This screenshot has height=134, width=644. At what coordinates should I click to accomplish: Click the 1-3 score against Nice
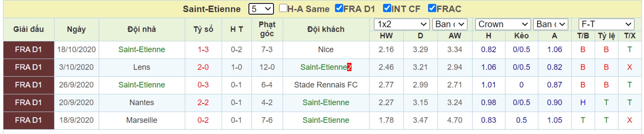point(203,49)
